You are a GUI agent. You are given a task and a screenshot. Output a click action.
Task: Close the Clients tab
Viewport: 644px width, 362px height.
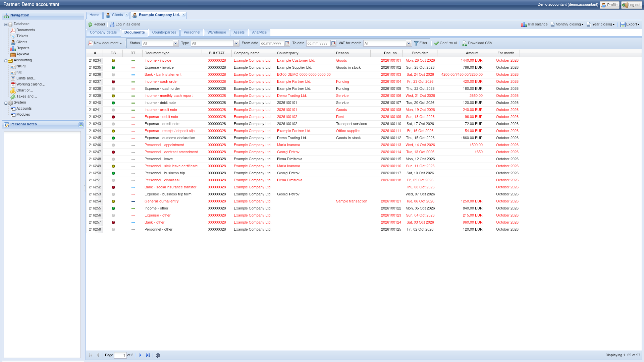pyautogui.click(x=126, y=15)
